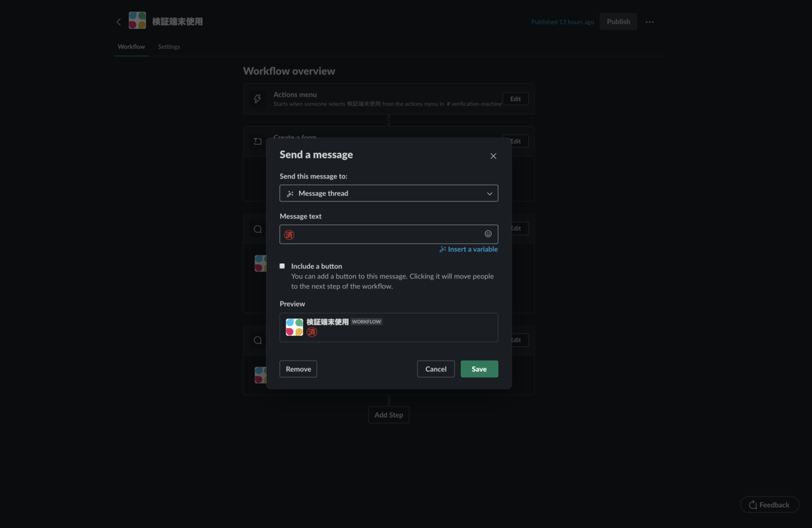Click the Message text input field

[388, 234]
